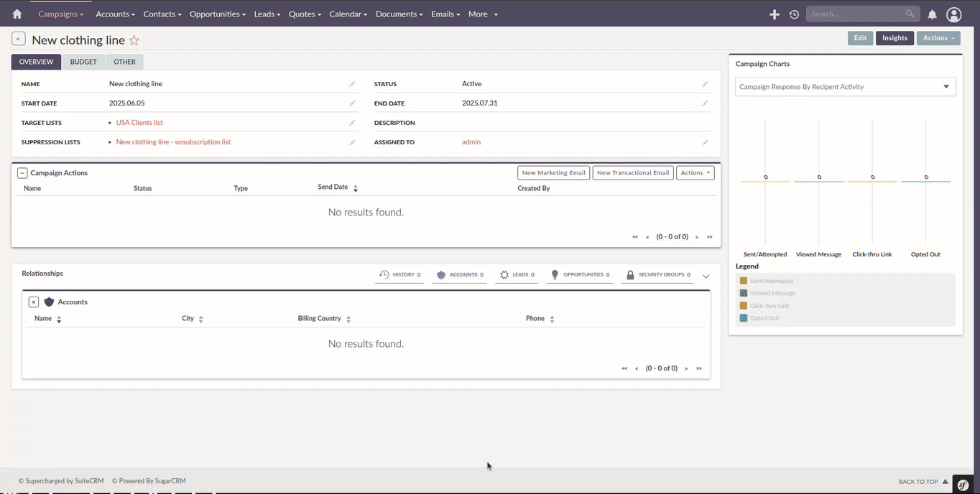Mark campaign as favorite with star

click(134, 40)
